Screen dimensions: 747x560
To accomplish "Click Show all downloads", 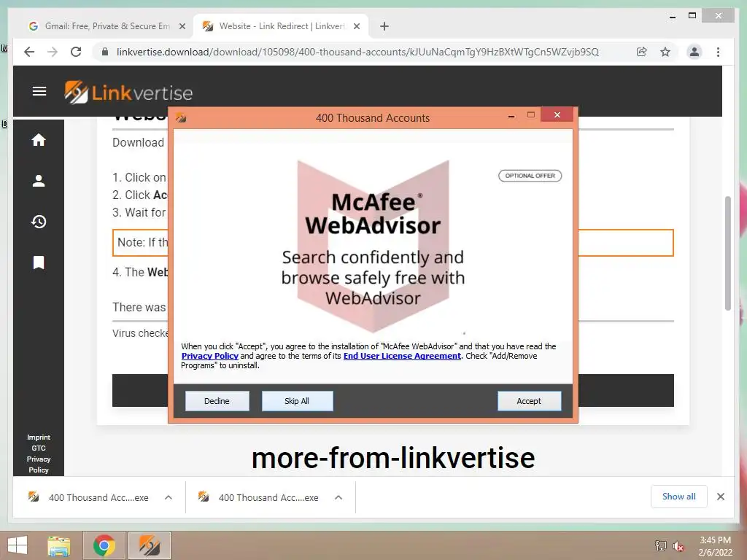I will coord(679,497).
